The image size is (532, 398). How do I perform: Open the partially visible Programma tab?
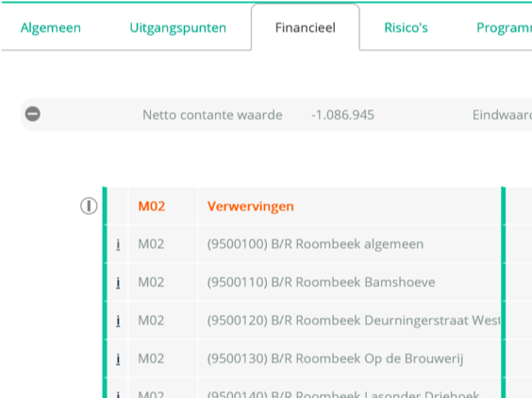(504, 28)
